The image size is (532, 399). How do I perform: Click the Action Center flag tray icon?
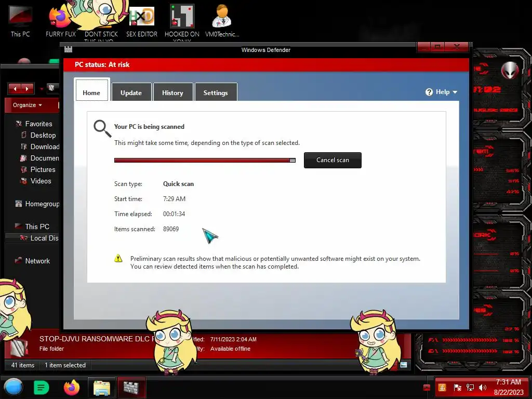(457, 388)
